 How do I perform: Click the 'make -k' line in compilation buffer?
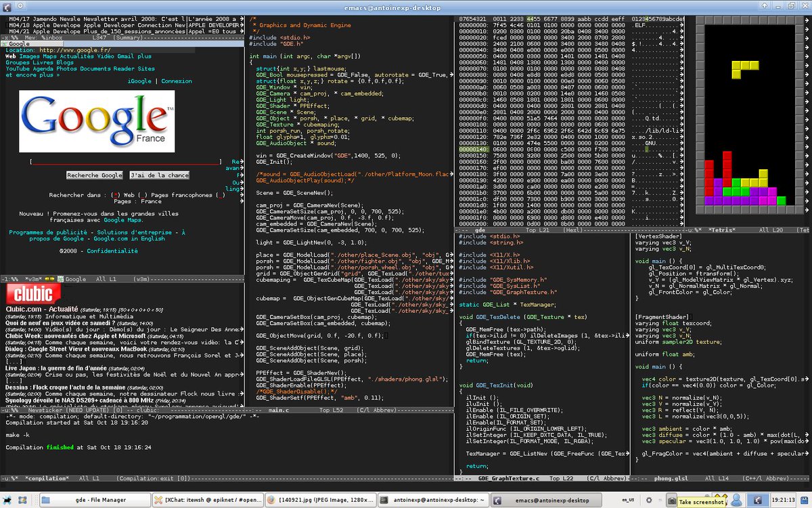(18, 435)
